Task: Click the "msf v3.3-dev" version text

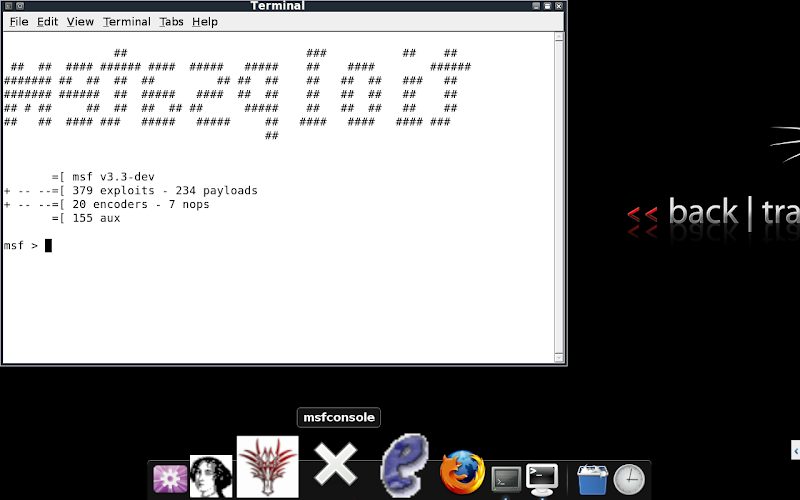Action: click(x=113, y=177)
